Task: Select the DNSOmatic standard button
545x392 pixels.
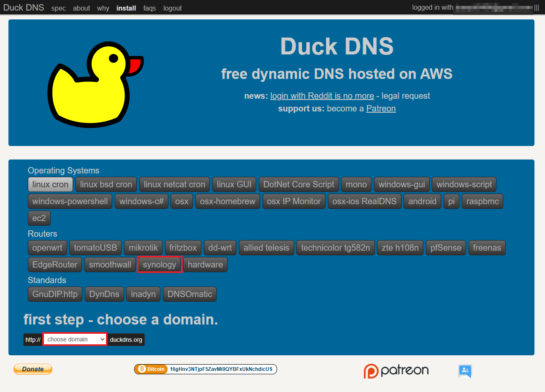Action: pos(190,294)
